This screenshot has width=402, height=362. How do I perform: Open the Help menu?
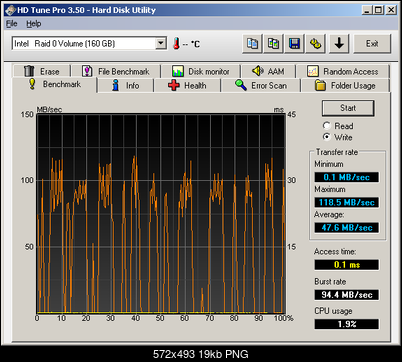[34, 24]
